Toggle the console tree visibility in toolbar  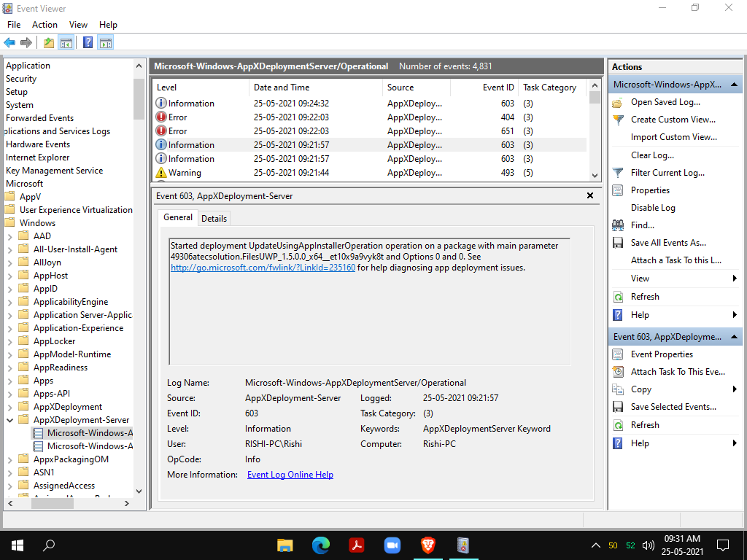pos(66,42)
